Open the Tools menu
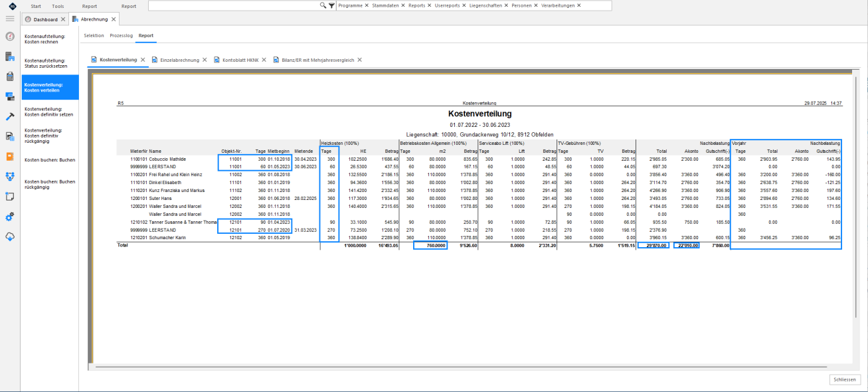The width and height of the screenshot is (868, 392). [x=58, y=5]
